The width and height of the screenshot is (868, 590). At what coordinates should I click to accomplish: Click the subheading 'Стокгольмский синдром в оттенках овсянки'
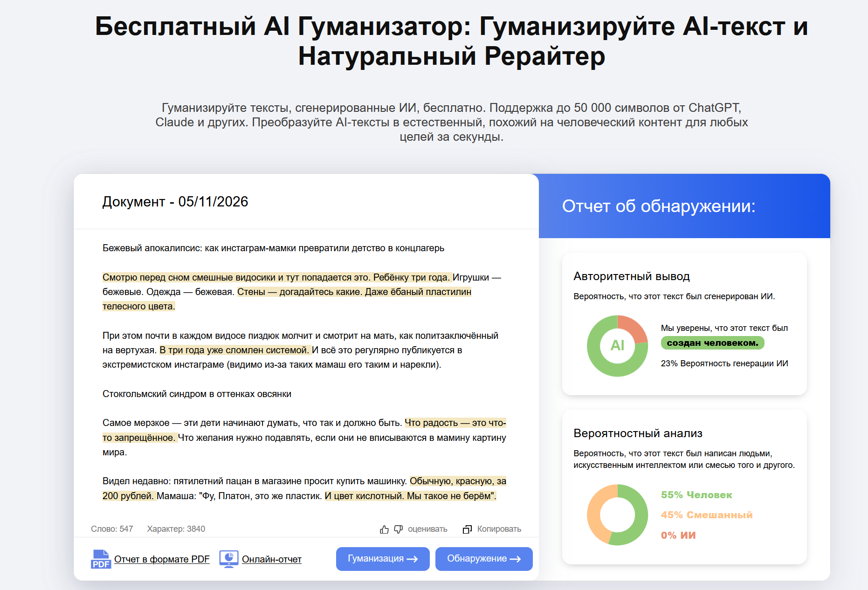[x=197, y=394]
